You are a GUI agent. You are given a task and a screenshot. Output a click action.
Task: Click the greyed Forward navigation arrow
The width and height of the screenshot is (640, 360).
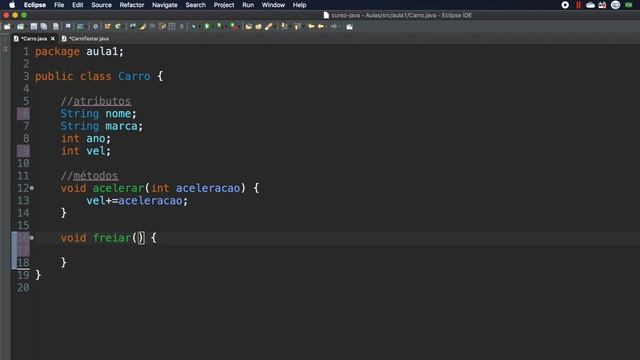(x=334, y=27)
